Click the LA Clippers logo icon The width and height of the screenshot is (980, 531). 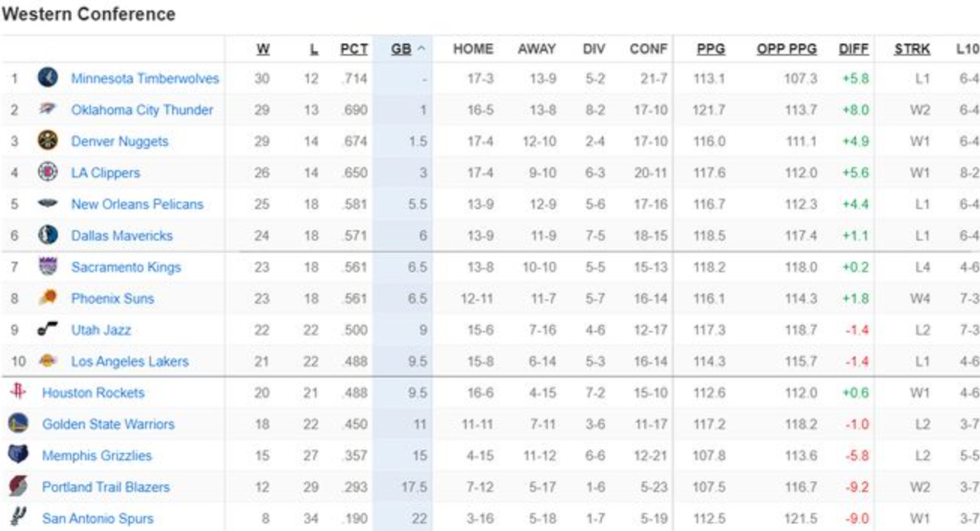(x=47, y=172)
